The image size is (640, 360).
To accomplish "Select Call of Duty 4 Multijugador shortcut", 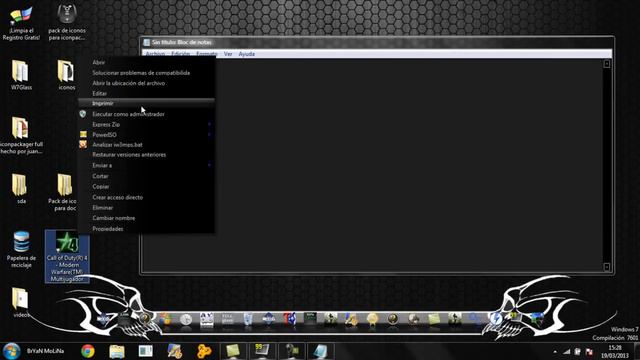I will coord(67,256).
